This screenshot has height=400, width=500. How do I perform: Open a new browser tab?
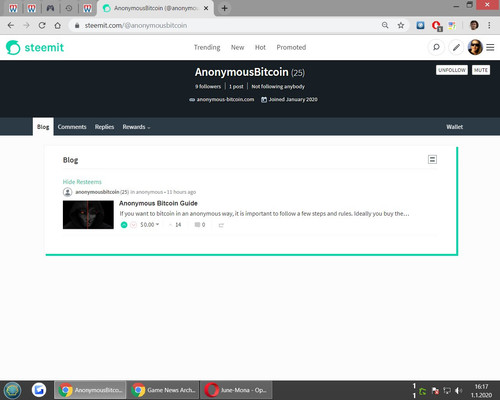[224, 8]
